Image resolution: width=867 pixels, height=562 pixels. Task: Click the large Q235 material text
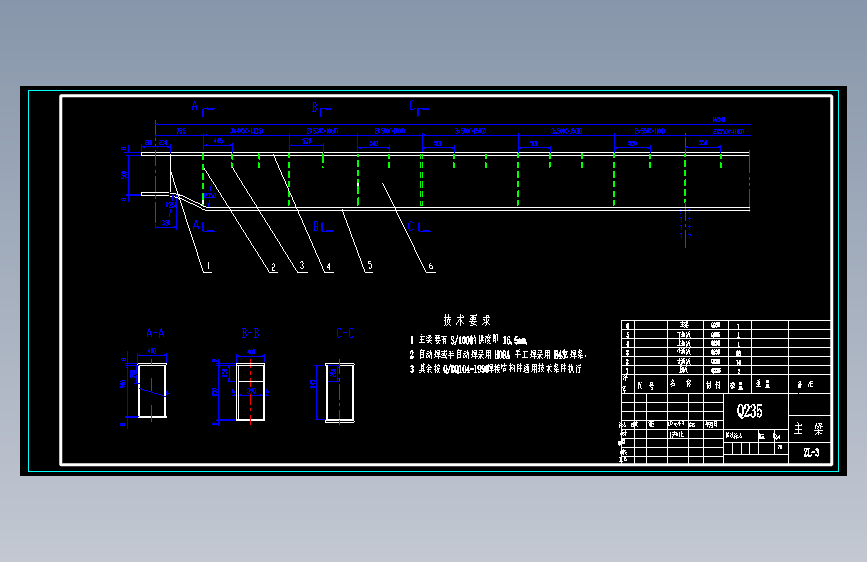750,411
